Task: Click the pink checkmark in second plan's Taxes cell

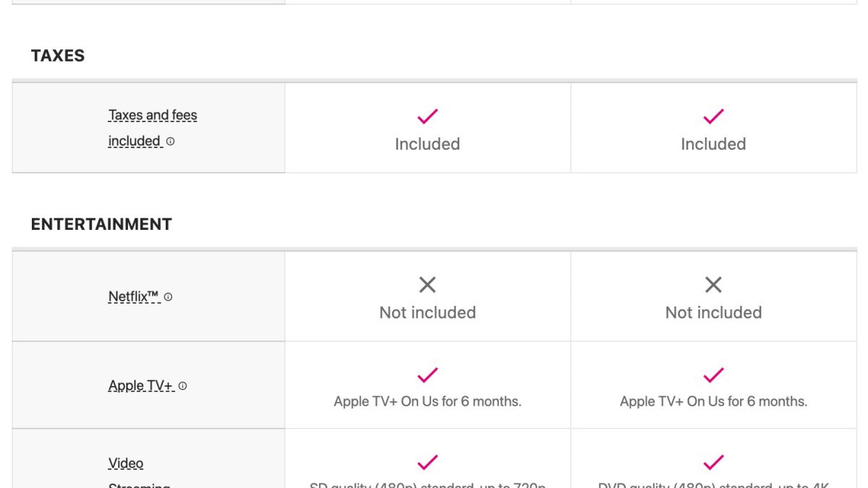Action: (x=713, y=116)
